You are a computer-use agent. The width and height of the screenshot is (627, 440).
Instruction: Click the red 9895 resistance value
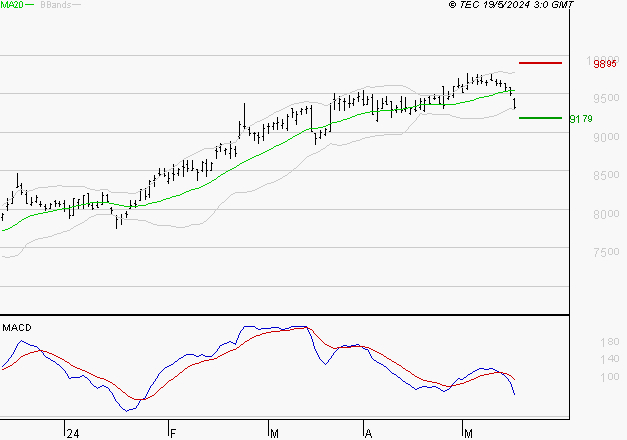(605, 64)
